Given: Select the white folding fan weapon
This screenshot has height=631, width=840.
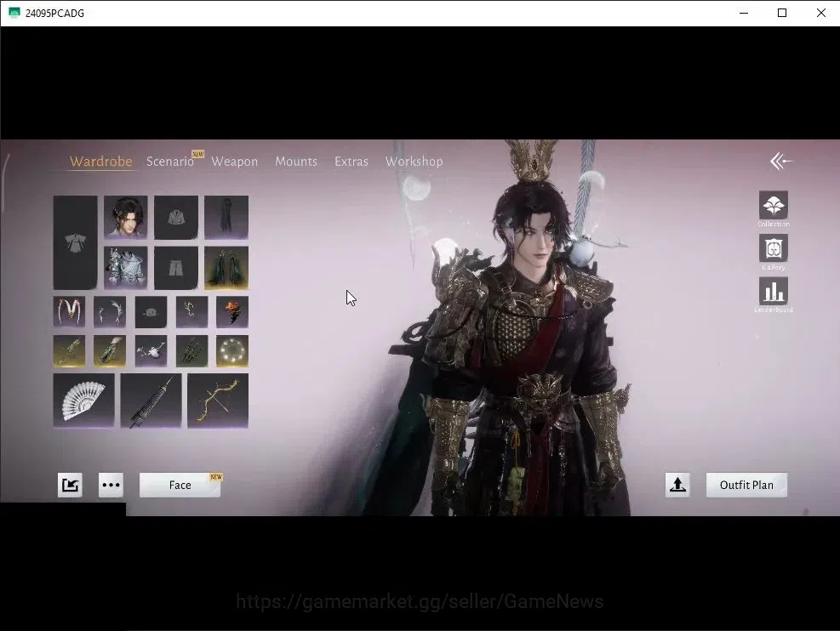Looking at the screenshot, I should 83,401.
